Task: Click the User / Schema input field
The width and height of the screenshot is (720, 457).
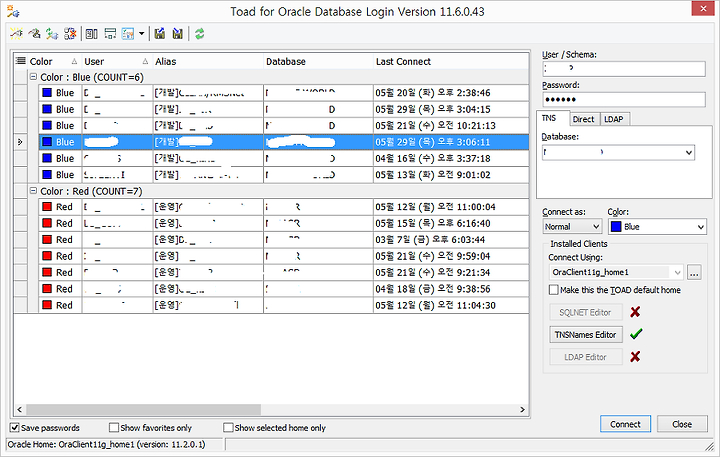Action: coord(624,68)
